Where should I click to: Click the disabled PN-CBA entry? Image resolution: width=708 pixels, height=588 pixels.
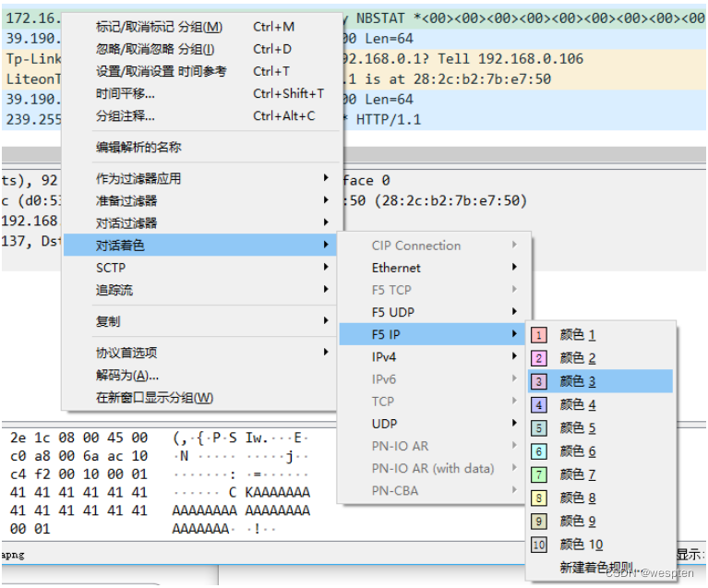click(434, 490)
